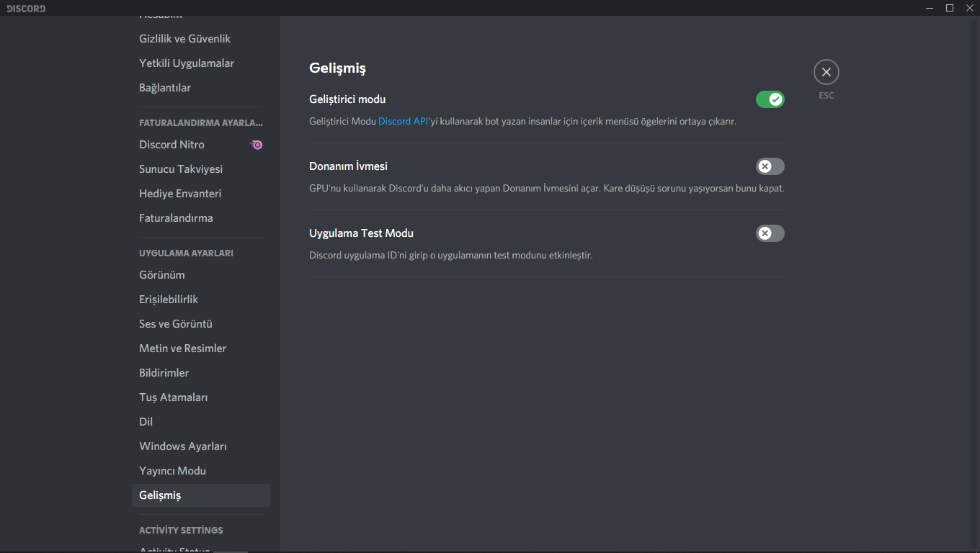980x553 pixels.
Task: Click the Discord logo in title bar
Action: point(26,9)
